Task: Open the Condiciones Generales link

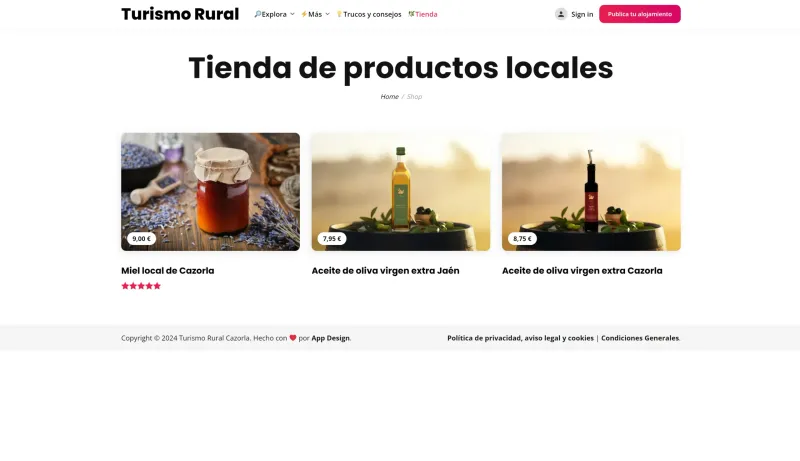Action: (x=640, y=338)
